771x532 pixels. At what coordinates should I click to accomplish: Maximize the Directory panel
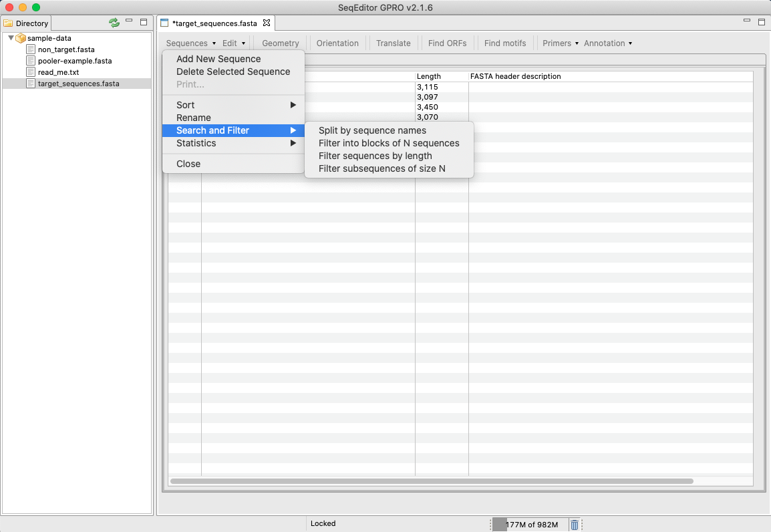point(144,23)
